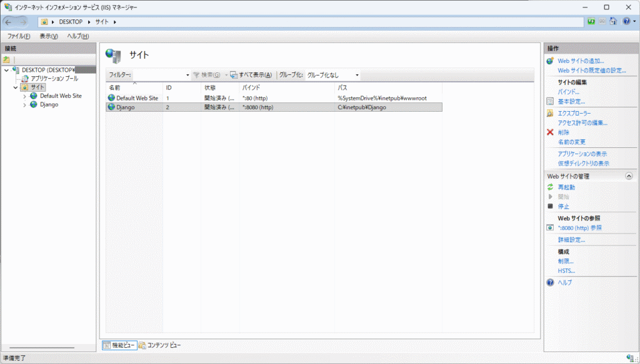Click the Application Pools (アプリケーション プール) tree icon
This screenshot has height=364, width=640.
[x=25, y=79]
